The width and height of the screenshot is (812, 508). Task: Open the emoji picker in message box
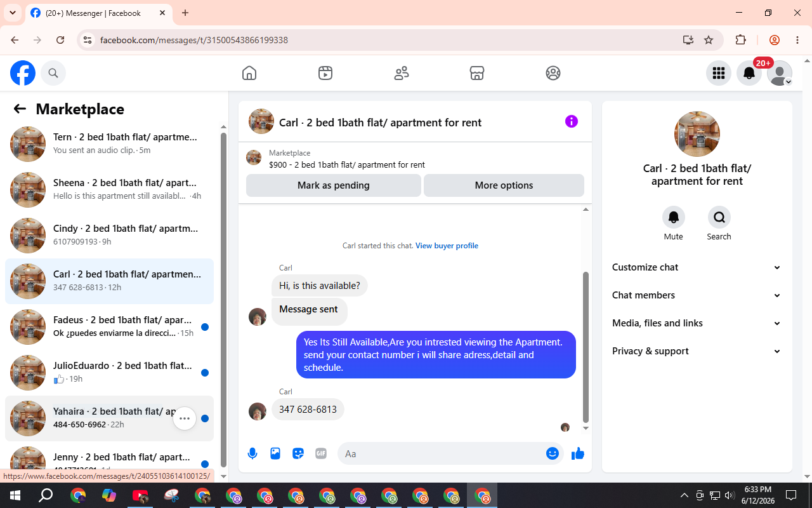pos(553,453)
